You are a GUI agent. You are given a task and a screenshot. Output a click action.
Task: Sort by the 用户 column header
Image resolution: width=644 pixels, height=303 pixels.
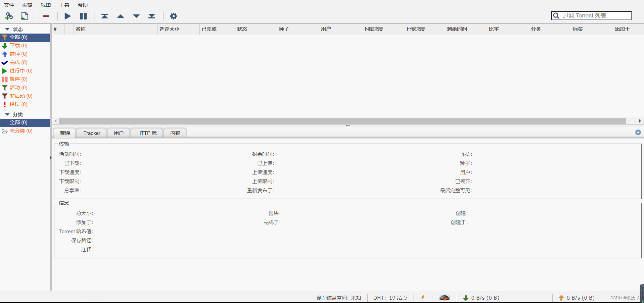[340, 29]
